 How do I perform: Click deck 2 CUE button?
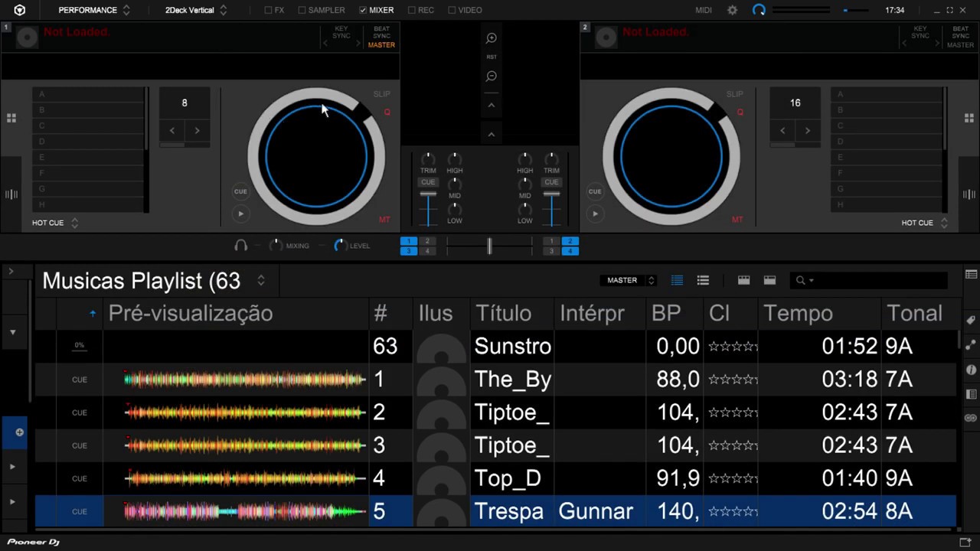(595, 191)
